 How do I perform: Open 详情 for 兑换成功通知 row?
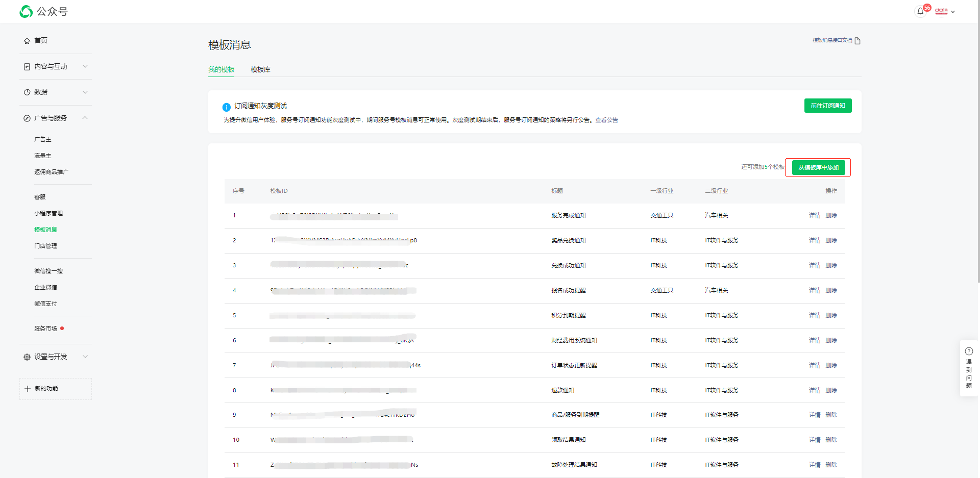(x=815, y=265)
